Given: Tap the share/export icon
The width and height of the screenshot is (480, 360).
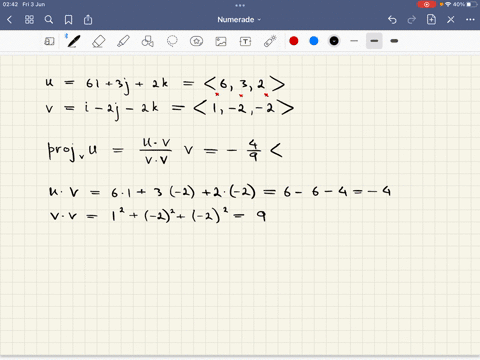Looking at the screenshot, I should 88,20.
